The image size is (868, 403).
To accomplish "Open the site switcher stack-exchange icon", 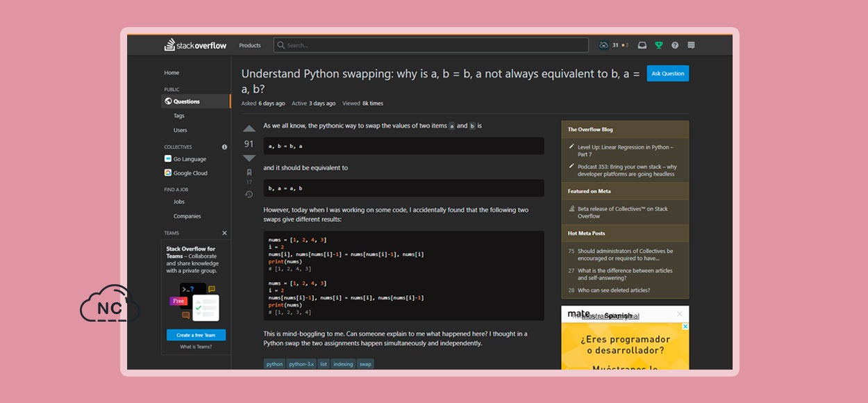I will pos(691,45).
